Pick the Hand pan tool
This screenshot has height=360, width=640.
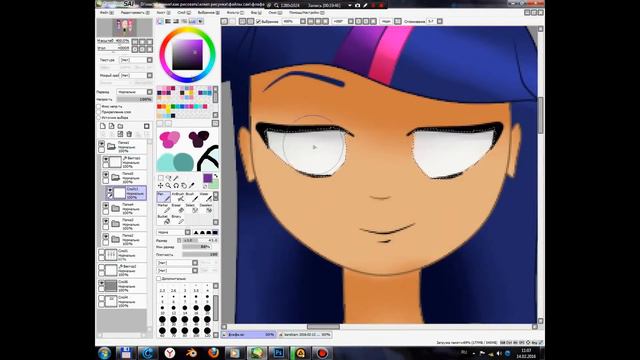(x=184, y=186)
